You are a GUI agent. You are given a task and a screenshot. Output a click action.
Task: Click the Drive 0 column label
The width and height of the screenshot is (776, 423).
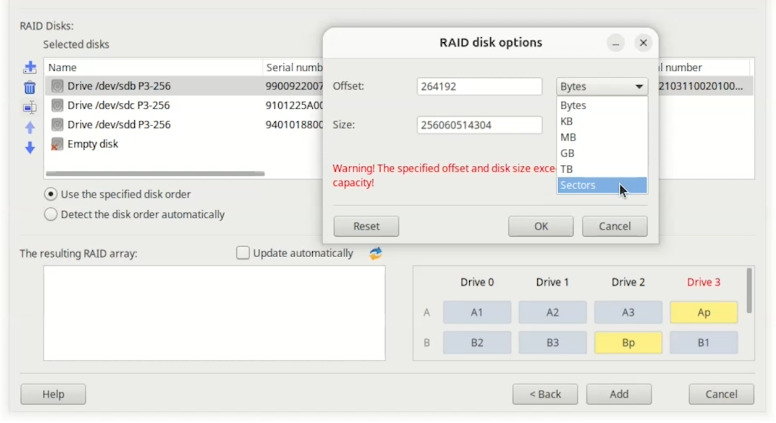pos(477,282)
